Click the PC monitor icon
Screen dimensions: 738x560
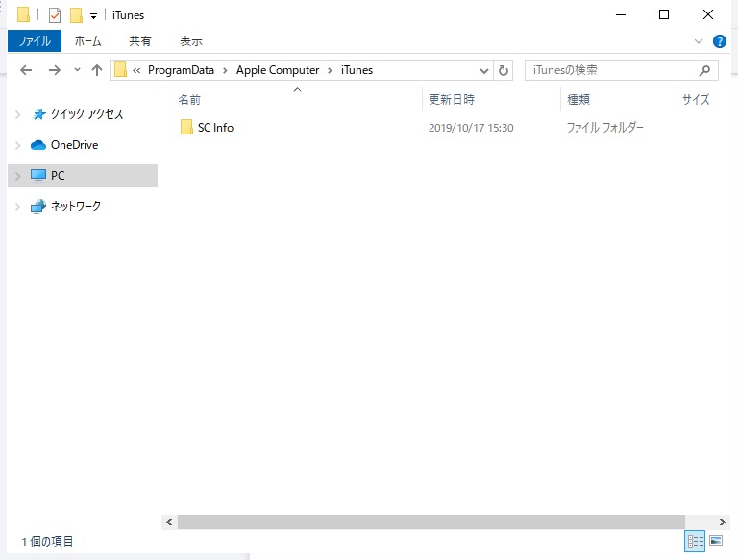point(38,176)
